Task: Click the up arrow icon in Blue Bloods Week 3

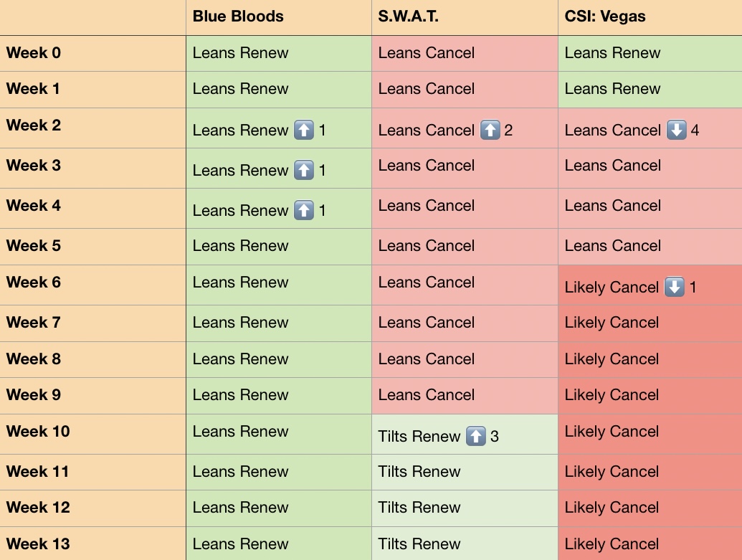Action: click(304, 170)
